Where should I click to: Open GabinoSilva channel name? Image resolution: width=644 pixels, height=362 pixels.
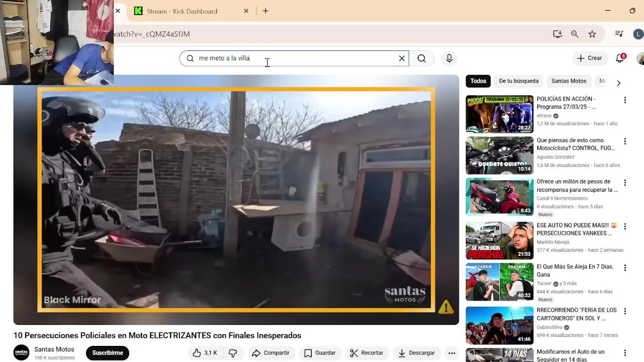[x=549, y=327]
